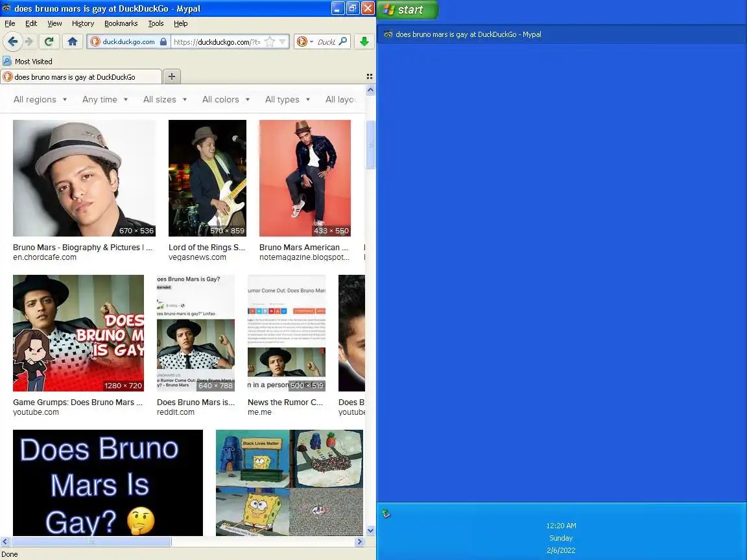
Task: Click the vertical scrollbar up arrow
Action: 370,90
